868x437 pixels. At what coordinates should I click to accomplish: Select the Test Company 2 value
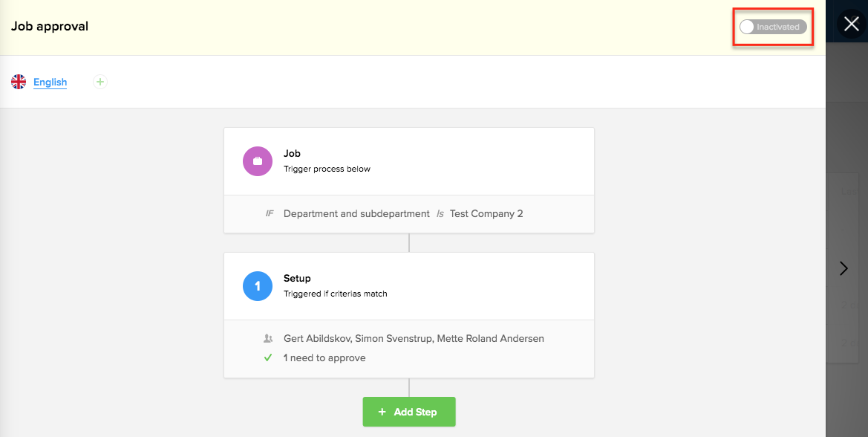click(486, 214)
